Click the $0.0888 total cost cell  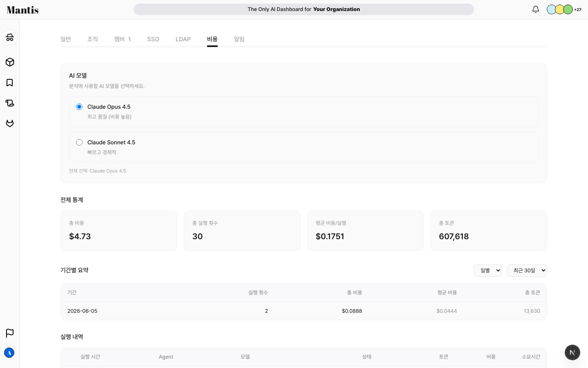click(352, 311)
